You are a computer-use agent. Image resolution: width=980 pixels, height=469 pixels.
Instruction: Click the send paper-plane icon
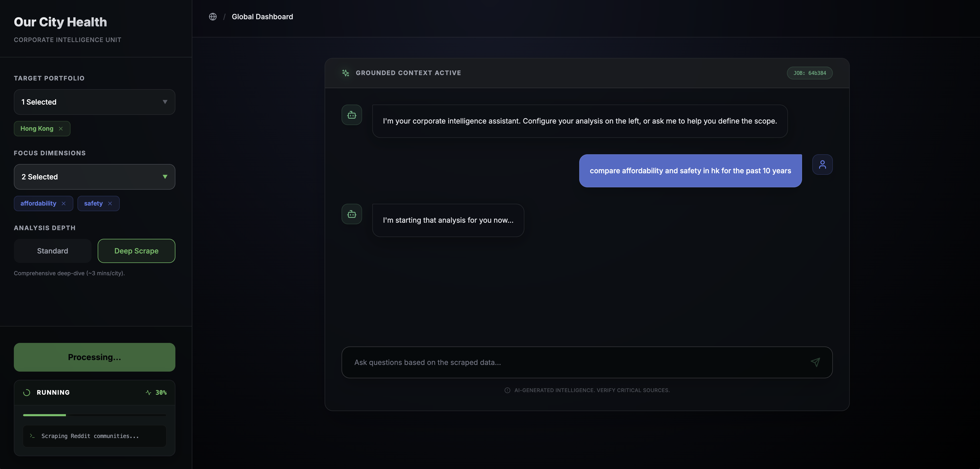point(815,362)
